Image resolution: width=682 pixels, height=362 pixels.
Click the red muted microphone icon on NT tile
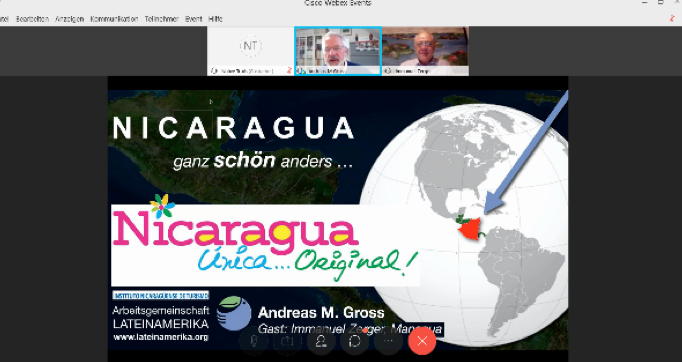pos(289,70)
